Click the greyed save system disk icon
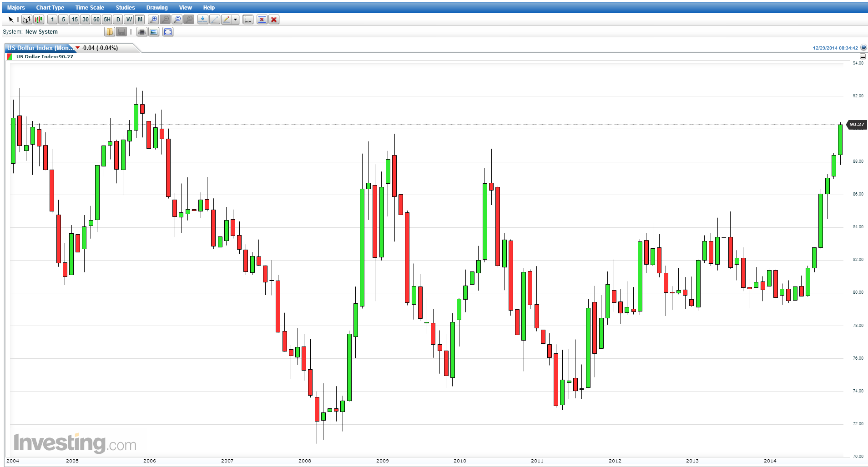Image resolution: width=868 pixels, height=467 pixels. click(x=121, y=32)
